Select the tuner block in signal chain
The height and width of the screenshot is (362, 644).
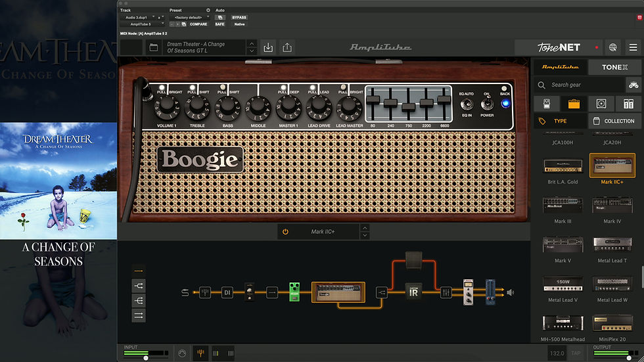pos(205,292)
